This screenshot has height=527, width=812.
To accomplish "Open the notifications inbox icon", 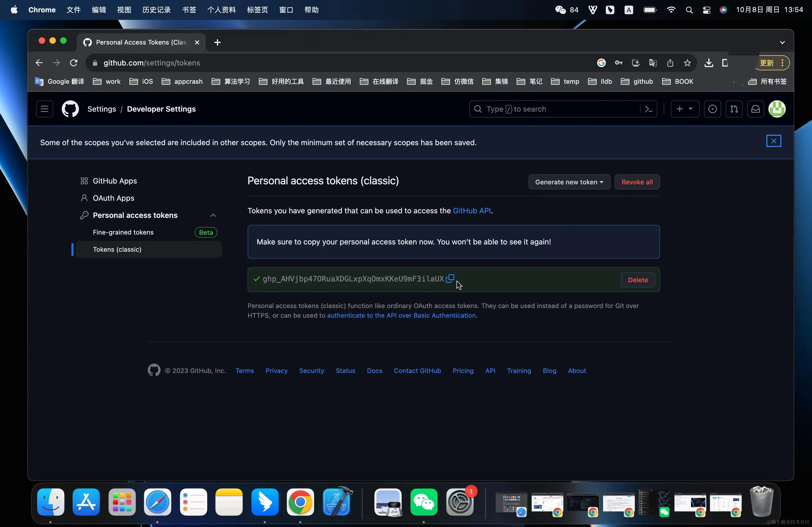I will point(755,109).
